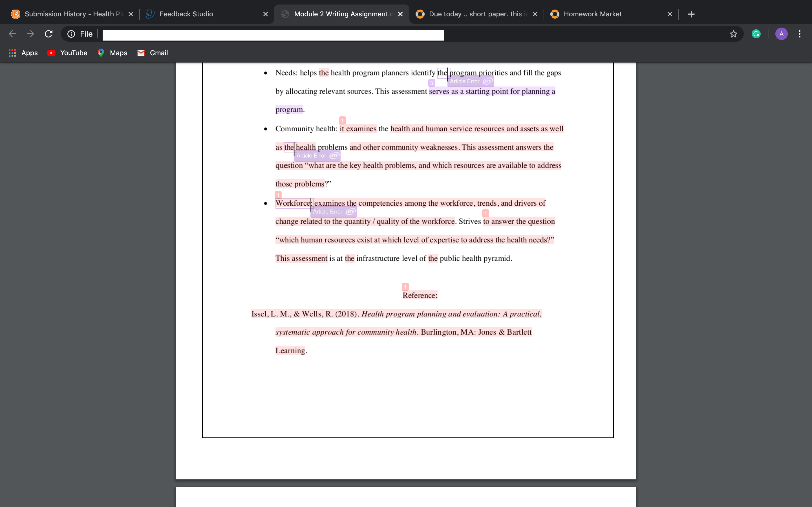Open the purple profile avatar
The width and height of the screenshot is (812, 507).
pos(782,34)
